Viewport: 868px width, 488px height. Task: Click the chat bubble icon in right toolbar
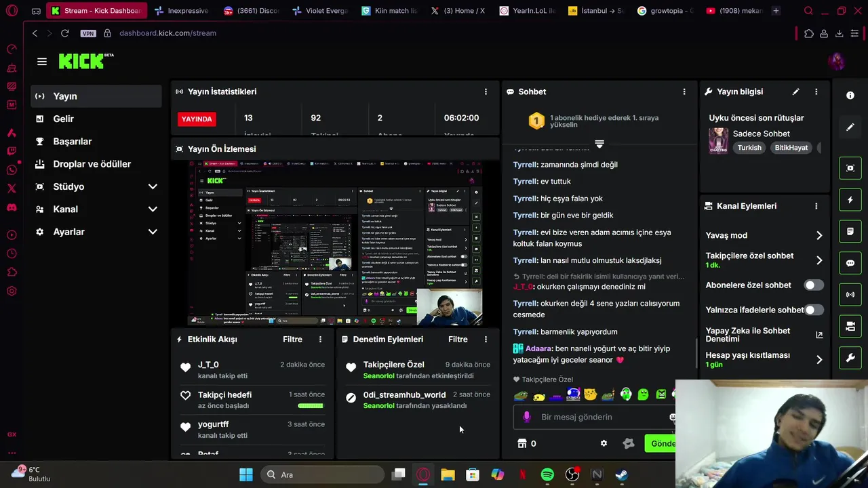click(x=850, y=263)
